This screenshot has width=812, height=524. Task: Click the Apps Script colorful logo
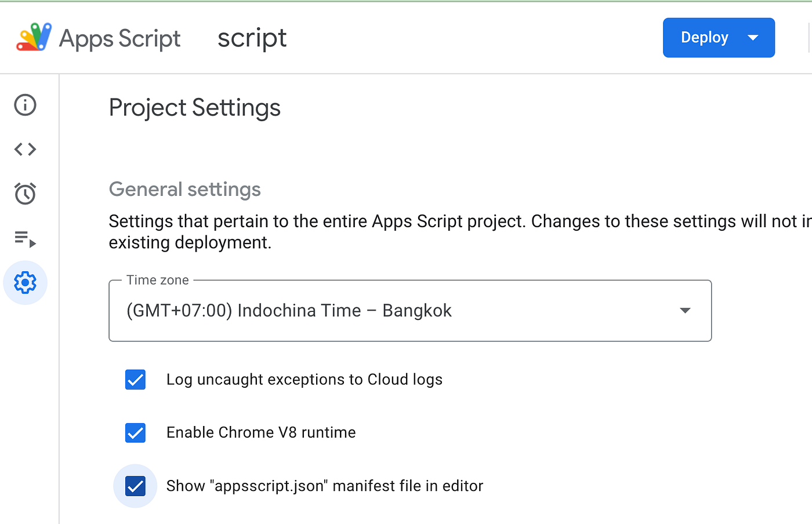pyautogui.click(x=34, y=38)
